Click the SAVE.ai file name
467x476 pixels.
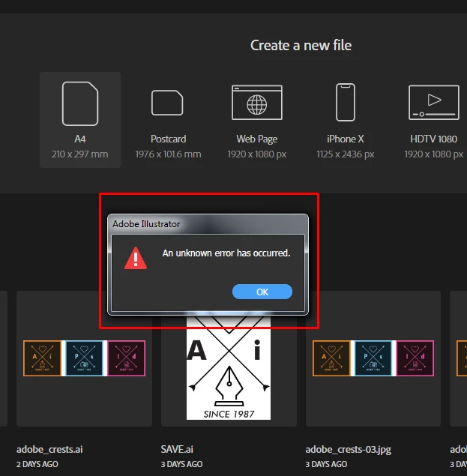coord(177,449)
